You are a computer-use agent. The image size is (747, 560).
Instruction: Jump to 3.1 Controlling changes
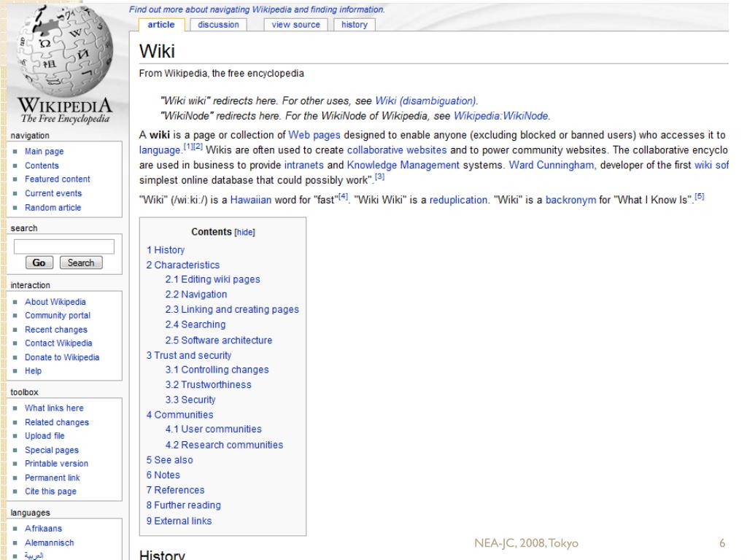click(x=217, y=370)
